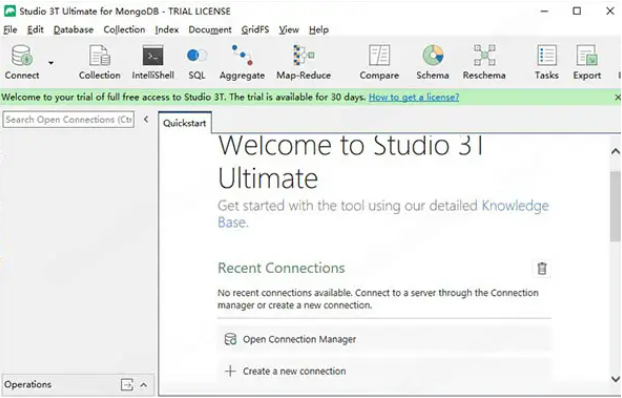Open the Map-Reduce tool
Viewport: 622px width, 398px height.
tap(303, 62)
